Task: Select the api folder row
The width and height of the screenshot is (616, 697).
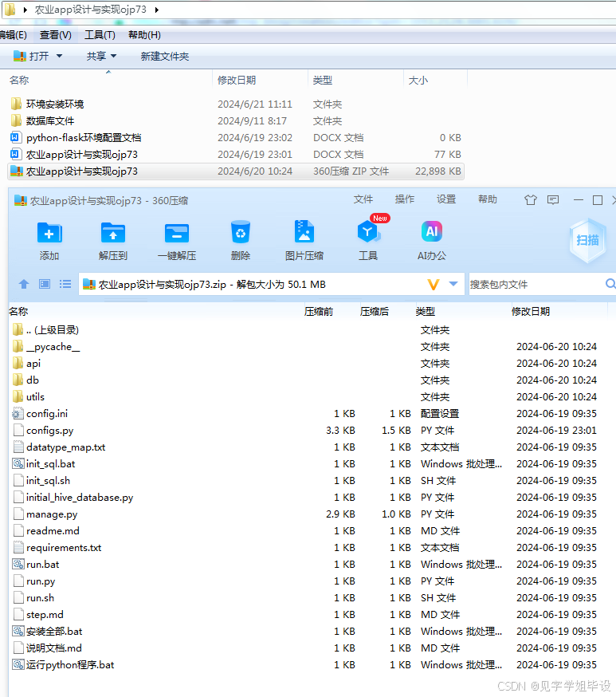Action: 308,363
